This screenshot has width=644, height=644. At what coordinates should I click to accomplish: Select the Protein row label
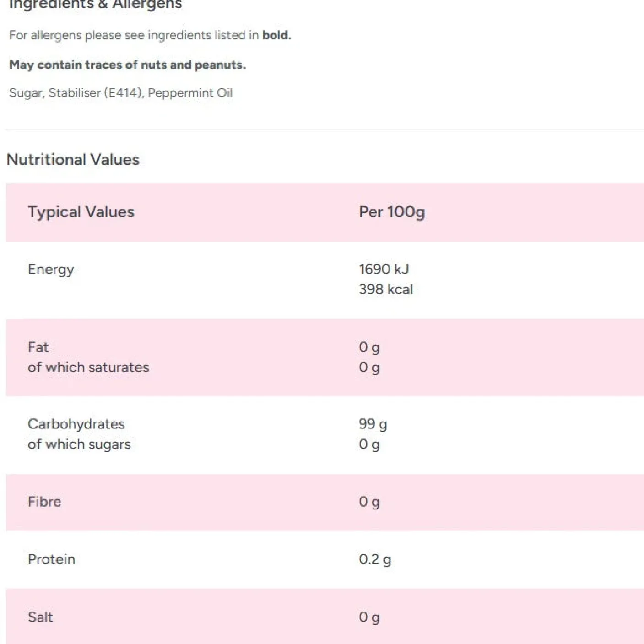pyautogui.click(x=51, y=559)
